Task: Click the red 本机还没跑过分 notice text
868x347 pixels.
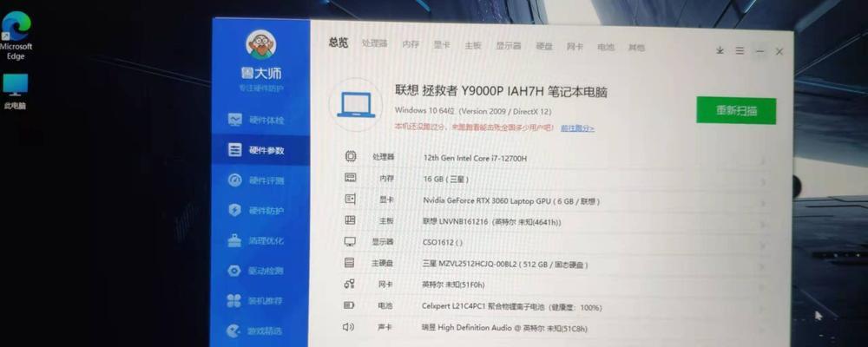Action: click(474, 127)
